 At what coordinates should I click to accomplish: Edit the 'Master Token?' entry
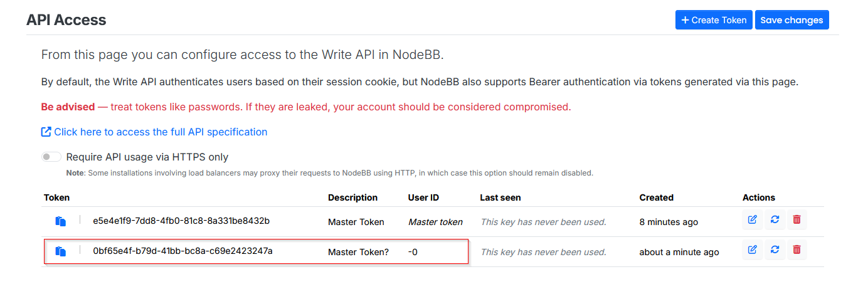coord(752,250)
